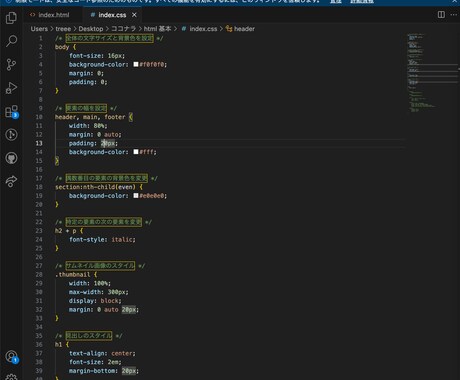The width and height of the screenshot is (460, 380).
Task: Open color picker for #f0f0f0 swatch
Action: point(136,64)
